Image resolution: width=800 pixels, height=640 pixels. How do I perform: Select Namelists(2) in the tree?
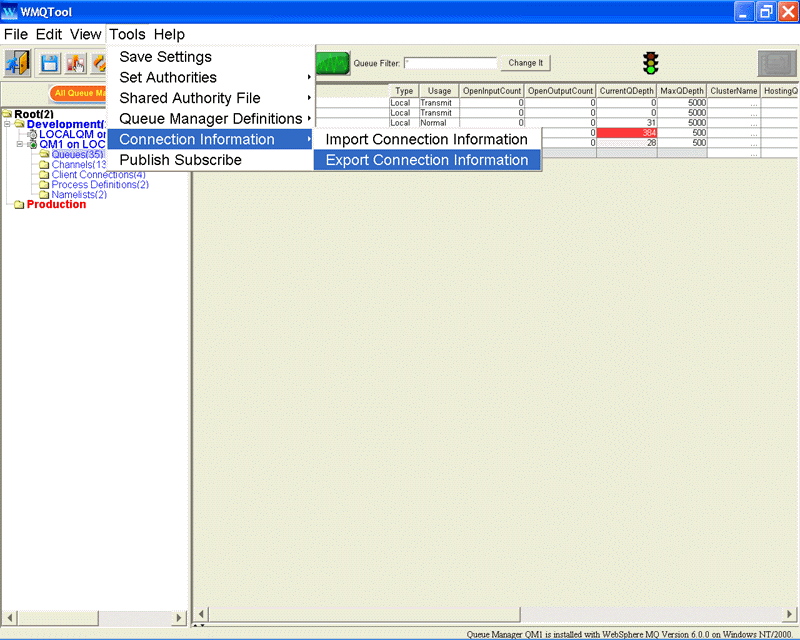point(79,194)
